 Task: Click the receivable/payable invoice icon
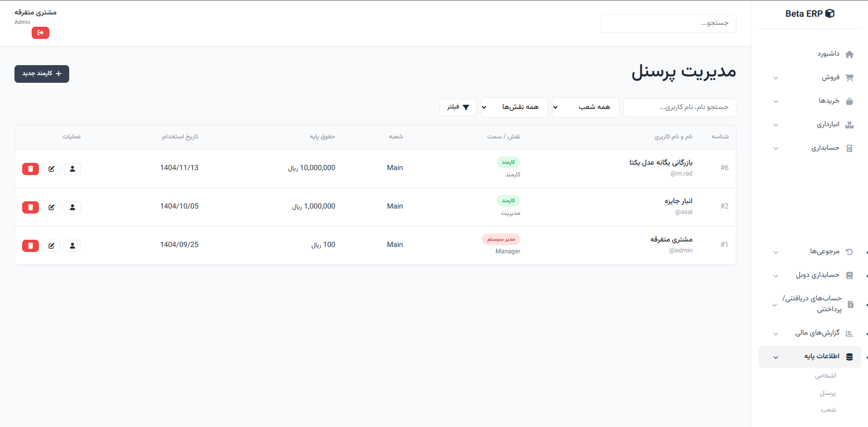pyautogui.click(x=850, y=304)
